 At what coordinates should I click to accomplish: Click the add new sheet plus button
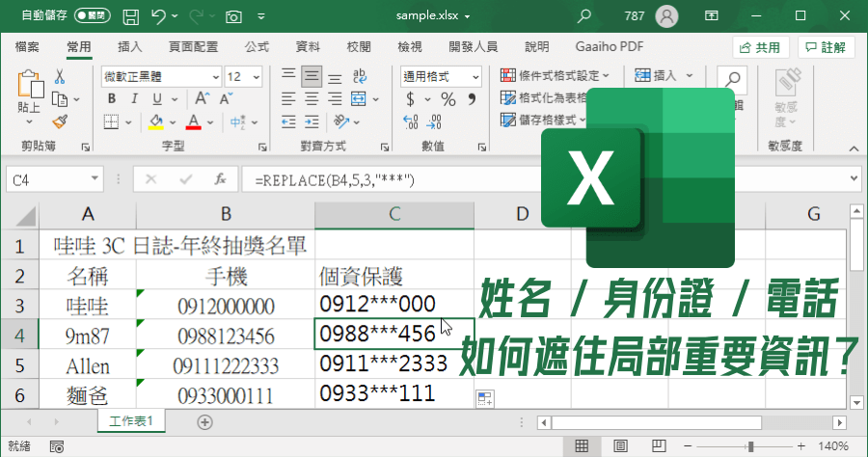tap(204, 422)
